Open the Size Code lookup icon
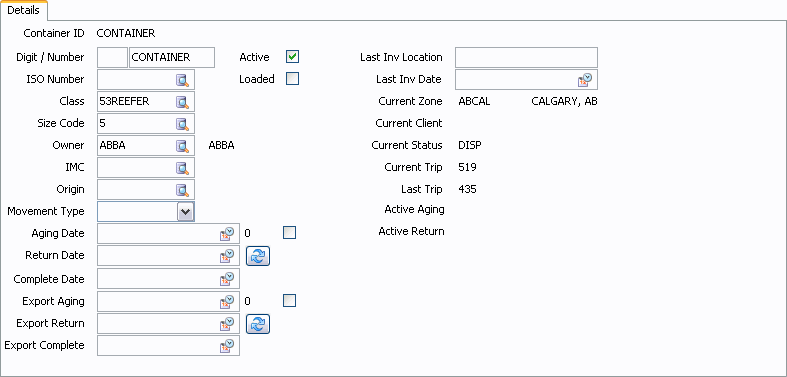 (x=182, y=124)
